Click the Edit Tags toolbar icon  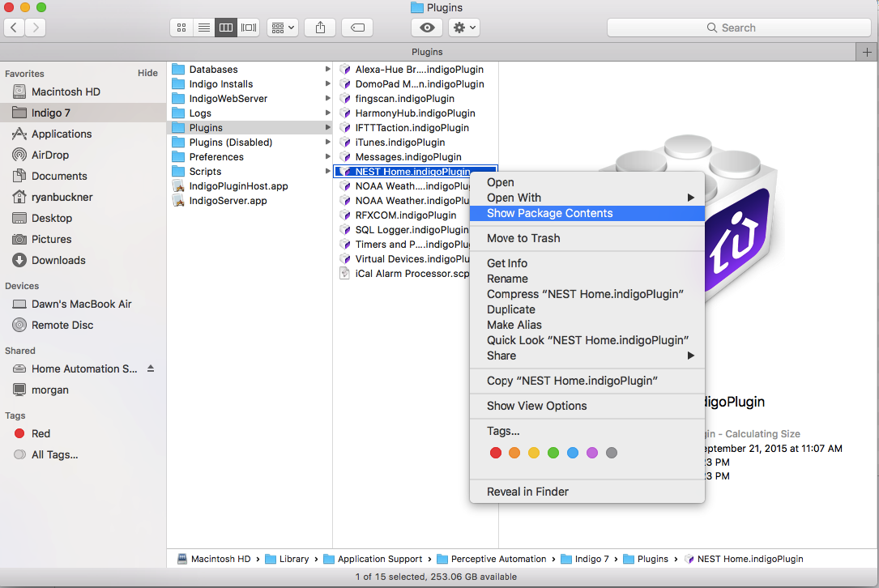coord(357,28)
